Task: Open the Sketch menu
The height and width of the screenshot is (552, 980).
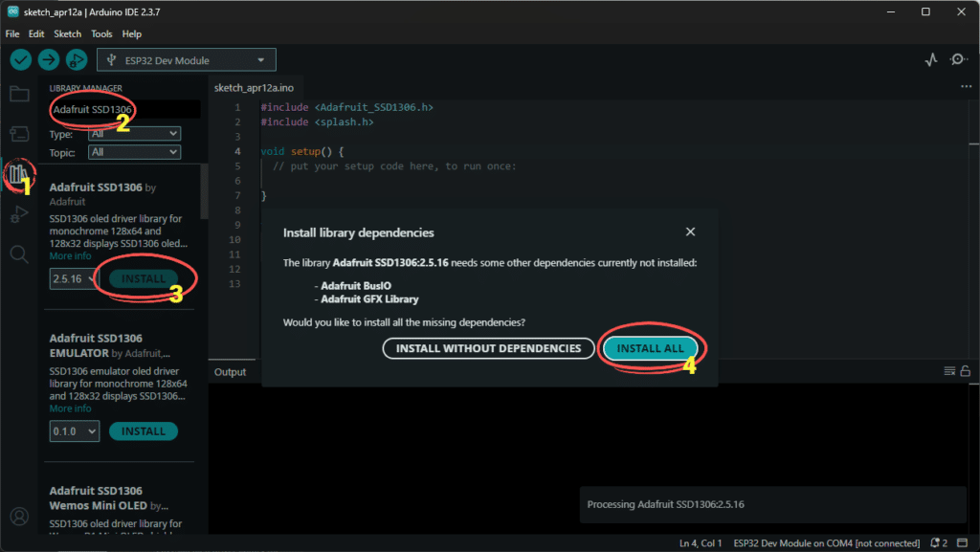Action: click(x=67, y=33)
